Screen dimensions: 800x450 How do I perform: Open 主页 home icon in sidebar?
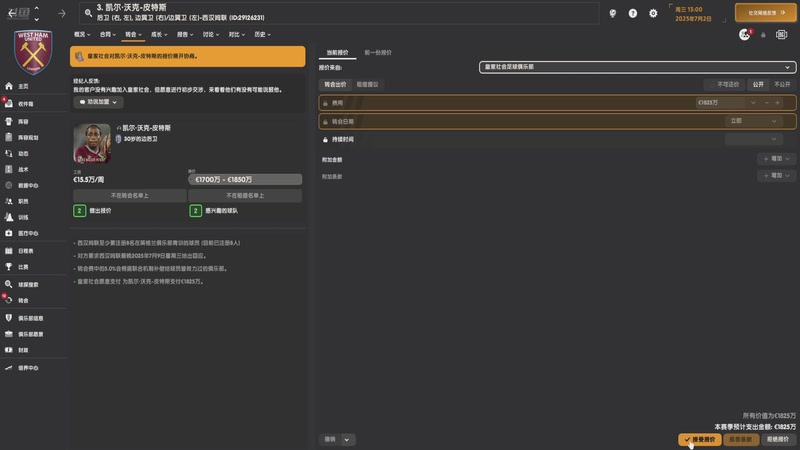tap(9, 86)
